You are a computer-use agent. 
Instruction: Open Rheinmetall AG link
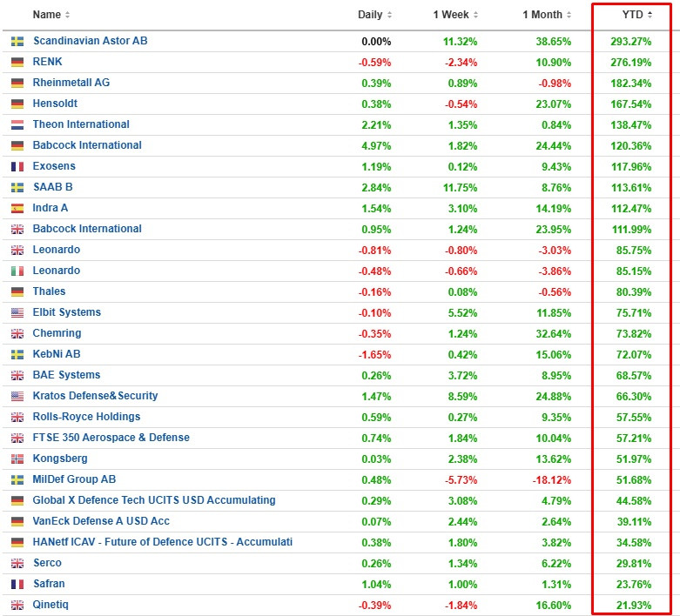coord(71,83)
